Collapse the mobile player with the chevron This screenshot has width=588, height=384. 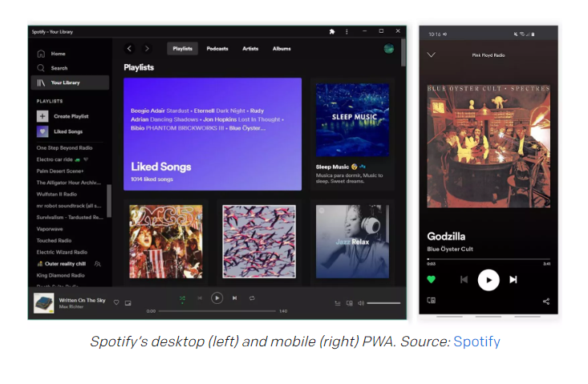pos(432,55)
